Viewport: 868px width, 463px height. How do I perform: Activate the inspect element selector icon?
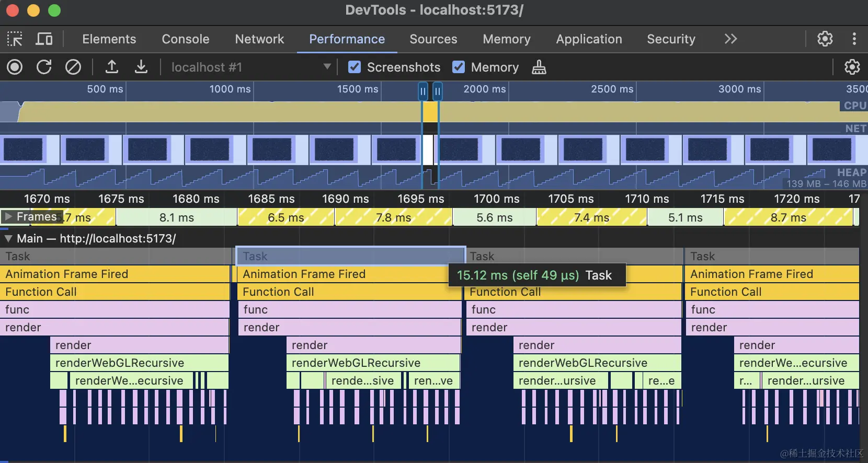pyautogui.click(x=15, y=39)
